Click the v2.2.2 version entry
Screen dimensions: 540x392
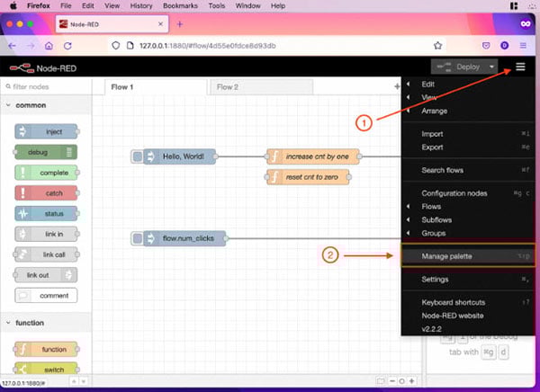point(468,329)
